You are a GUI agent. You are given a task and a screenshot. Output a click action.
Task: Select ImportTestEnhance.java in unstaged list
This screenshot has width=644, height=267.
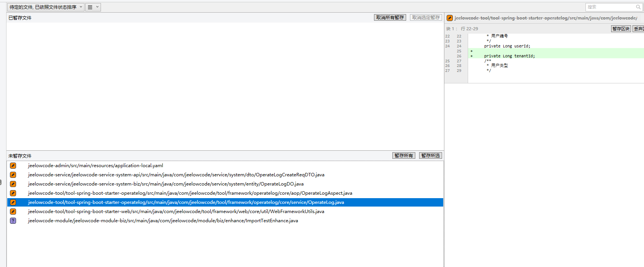[163, 221]
